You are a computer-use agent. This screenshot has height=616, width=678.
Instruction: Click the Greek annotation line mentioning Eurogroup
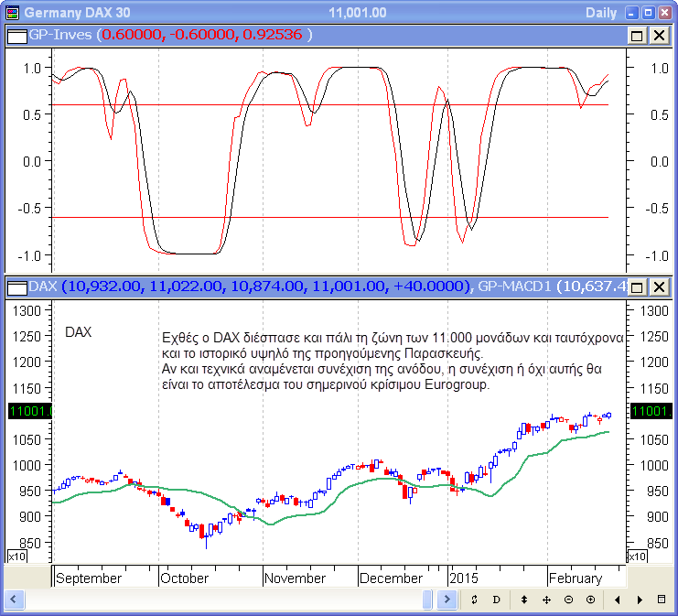pyautogui.click(x=326, y=384)
